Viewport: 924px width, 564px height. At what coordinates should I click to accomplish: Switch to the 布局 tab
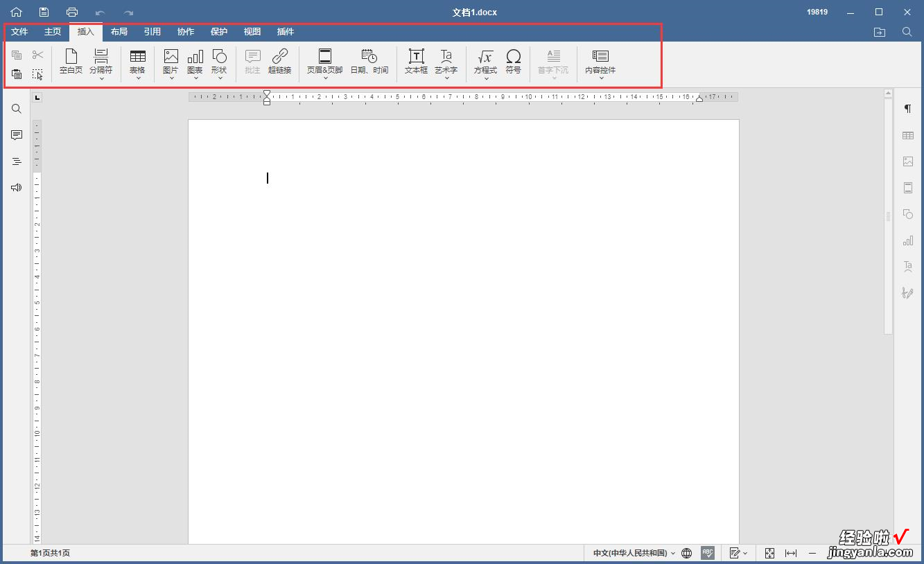coord(119,32)
